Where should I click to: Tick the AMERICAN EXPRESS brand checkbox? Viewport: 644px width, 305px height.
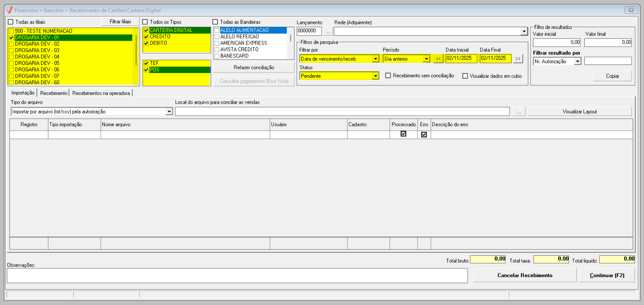click(x=217, y=43)
